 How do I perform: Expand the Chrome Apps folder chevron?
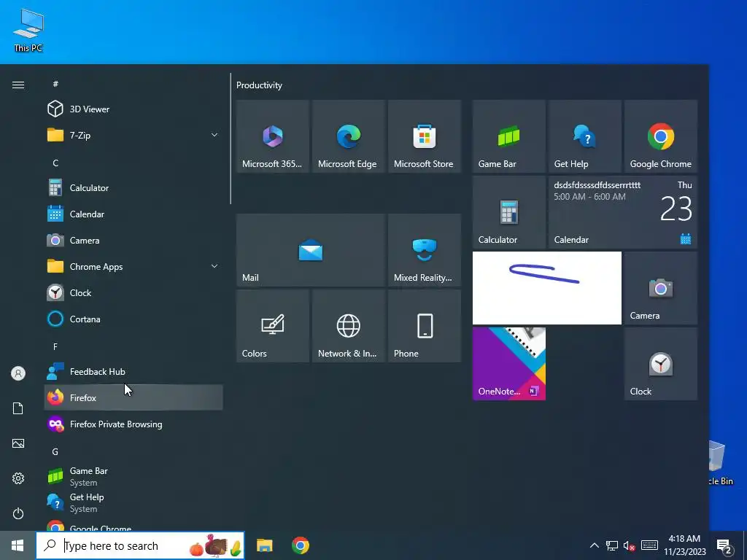point(214,267)
